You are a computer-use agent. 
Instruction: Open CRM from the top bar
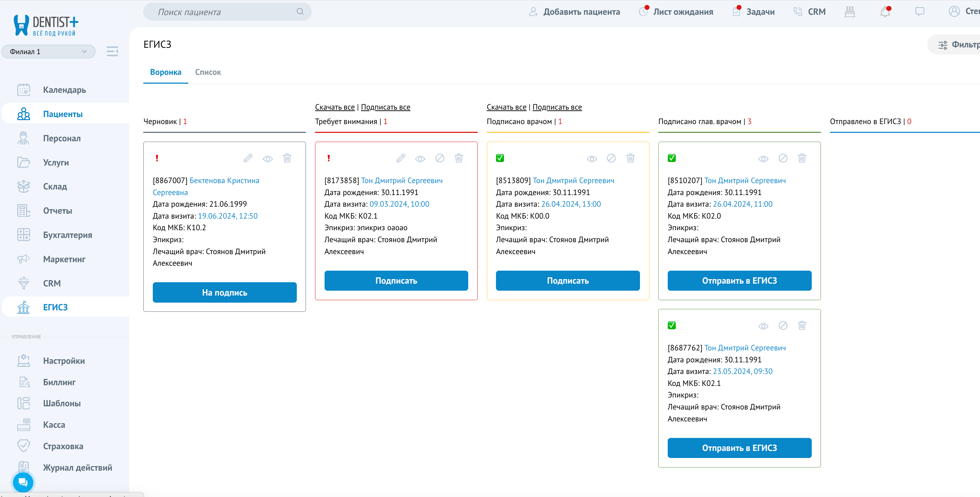coord(810,12)
